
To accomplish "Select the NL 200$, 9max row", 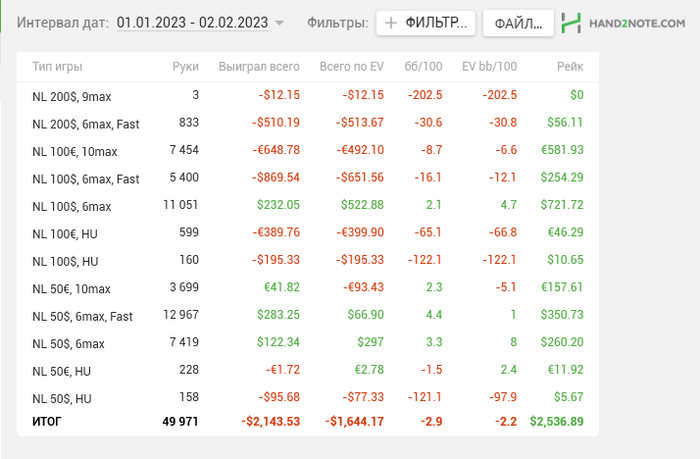I will 308,95.
